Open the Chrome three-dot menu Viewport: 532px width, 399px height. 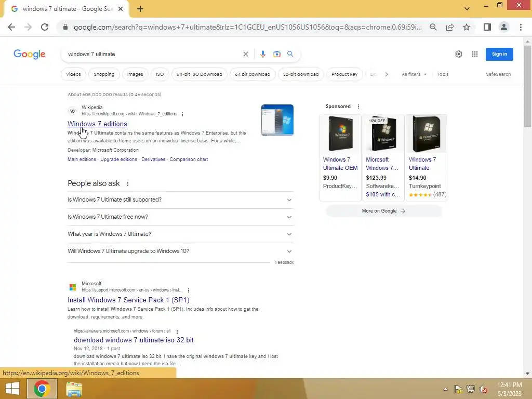pos(521,27)
